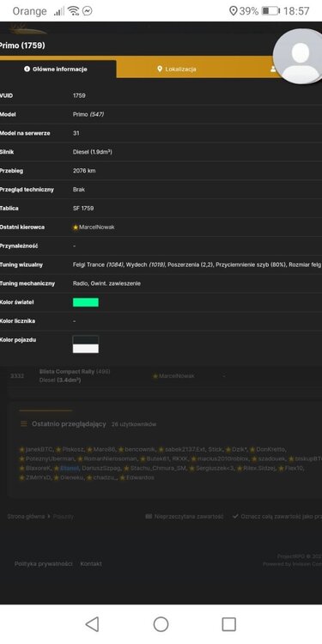Open user DonKretto profile

pyautogui.click(x=270, y=449)
